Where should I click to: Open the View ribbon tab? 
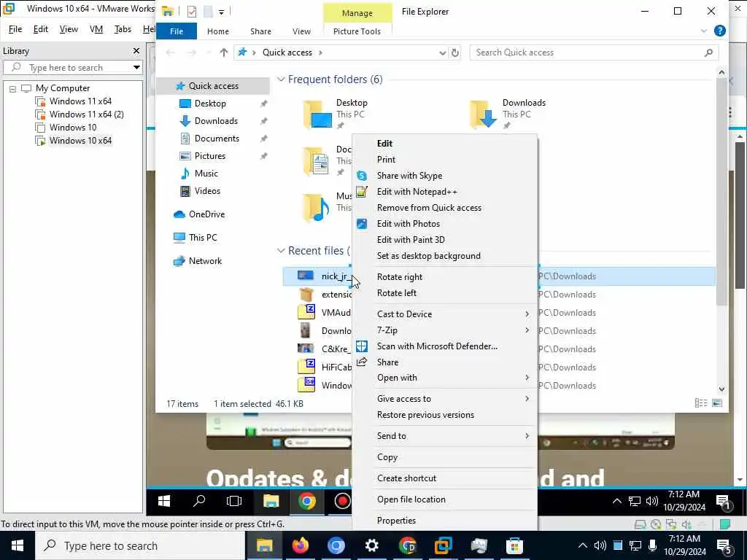click(301, 31)
